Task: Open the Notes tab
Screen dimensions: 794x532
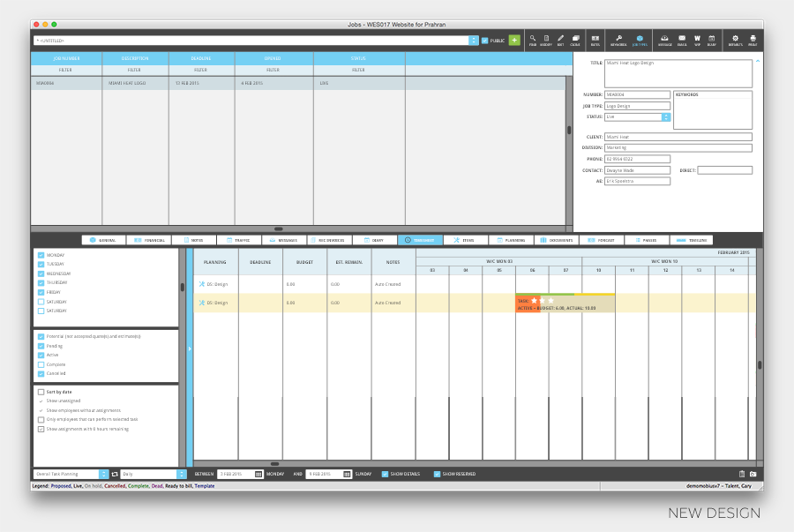Action: 194,240
